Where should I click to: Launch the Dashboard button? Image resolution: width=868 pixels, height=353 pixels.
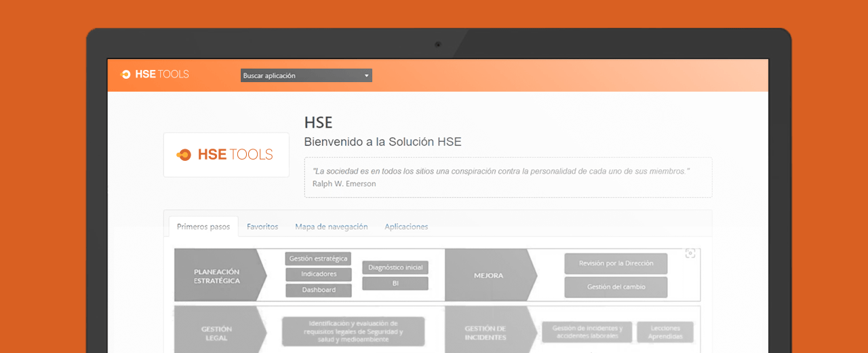click(x=319, y=290)
